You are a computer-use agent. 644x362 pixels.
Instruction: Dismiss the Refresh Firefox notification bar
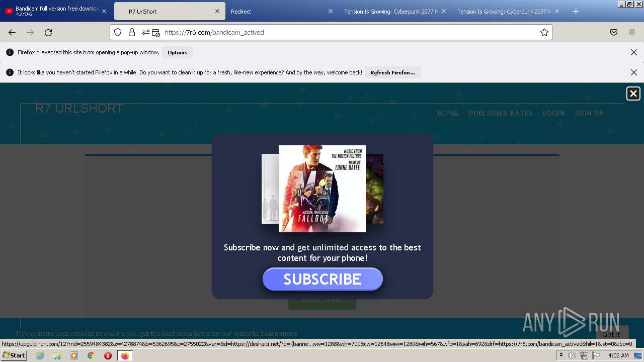pos(634,72)
